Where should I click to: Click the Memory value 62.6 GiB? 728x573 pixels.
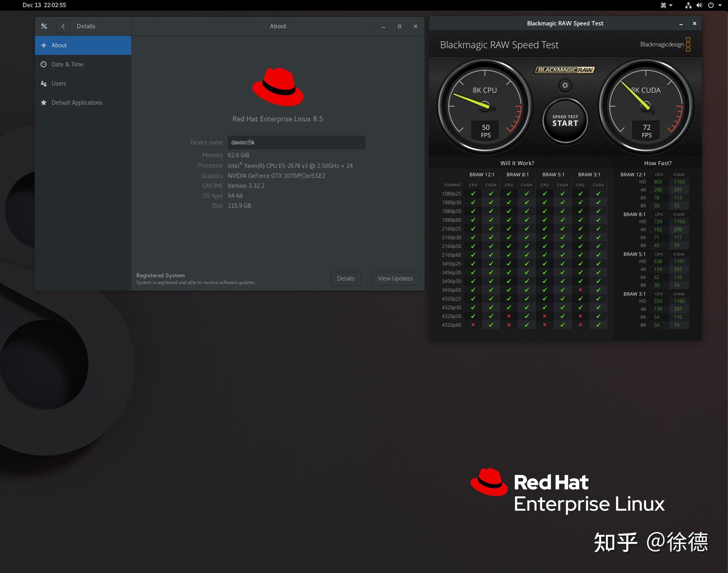point(239,155)
